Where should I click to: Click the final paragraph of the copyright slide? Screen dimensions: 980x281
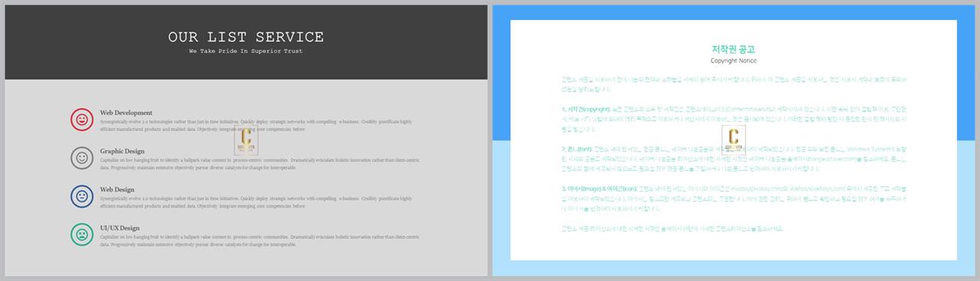pyautogui.click(x=673, y=228)
